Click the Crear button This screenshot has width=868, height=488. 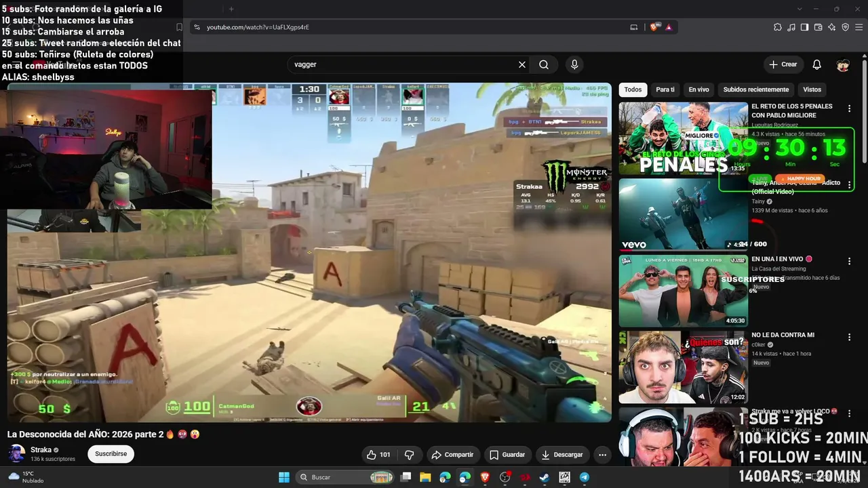(783, 64)
